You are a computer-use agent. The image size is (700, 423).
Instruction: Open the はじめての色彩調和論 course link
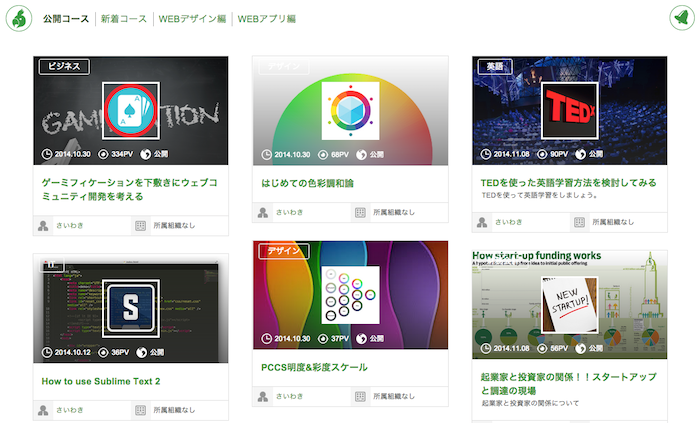307,183
